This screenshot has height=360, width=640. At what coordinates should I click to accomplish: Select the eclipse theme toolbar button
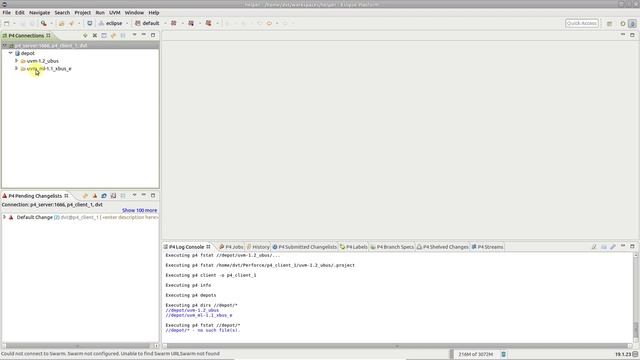tap(110, 23)
